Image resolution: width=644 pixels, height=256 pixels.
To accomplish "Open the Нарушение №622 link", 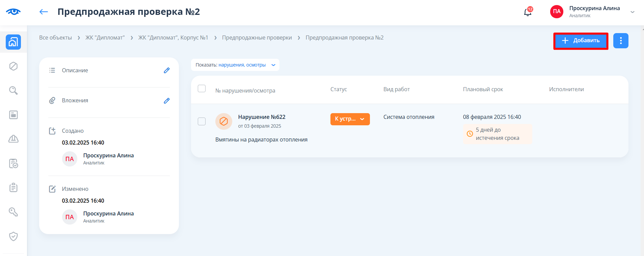I will [262, 117].
